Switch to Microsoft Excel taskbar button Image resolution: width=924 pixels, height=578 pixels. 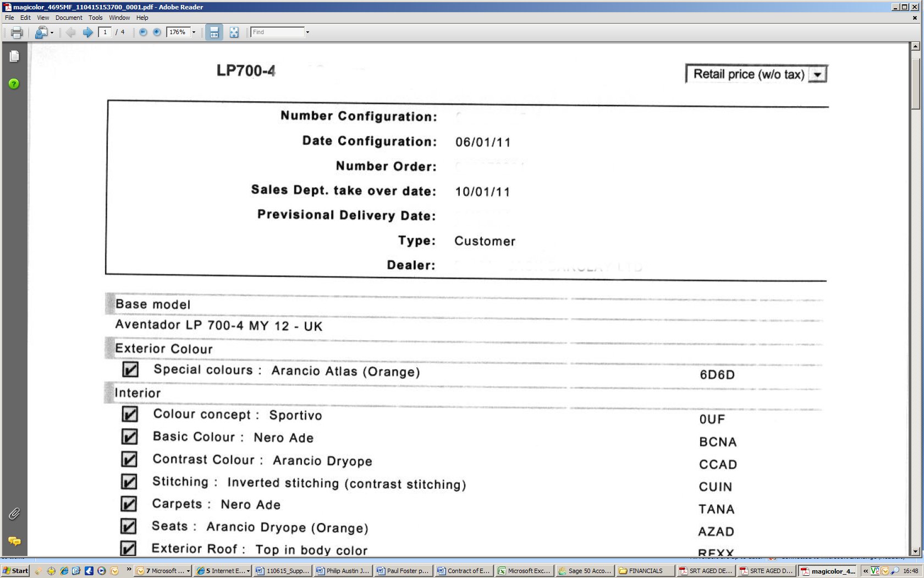click(525, 571)
